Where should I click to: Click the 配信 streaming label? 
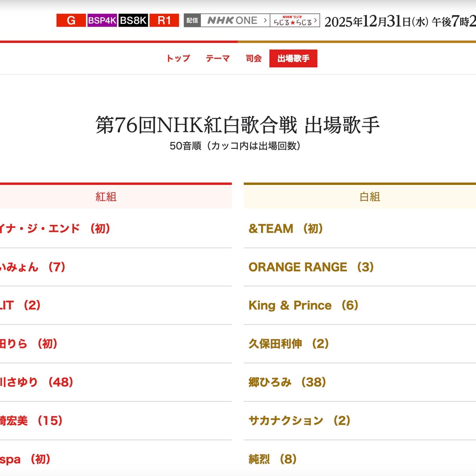tap(192, 21)
